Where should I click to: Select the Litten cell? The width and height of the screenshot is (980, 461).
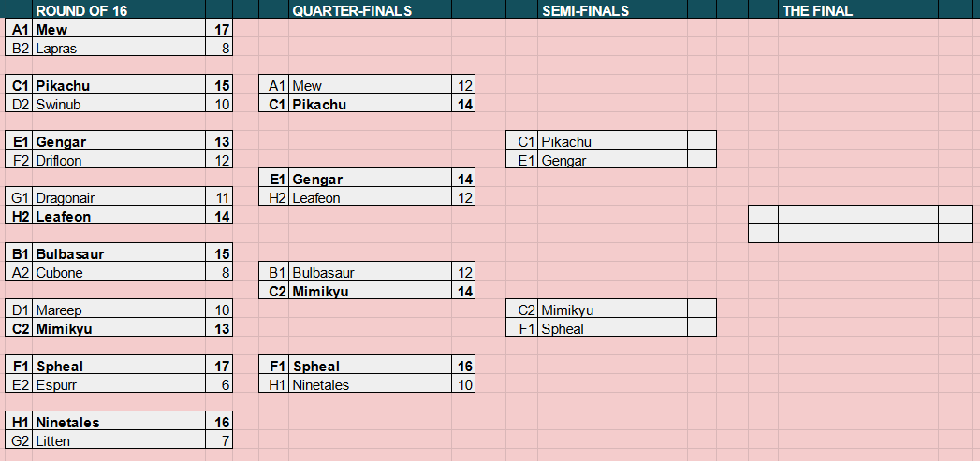pyautogui.click(x=119, y=440)
